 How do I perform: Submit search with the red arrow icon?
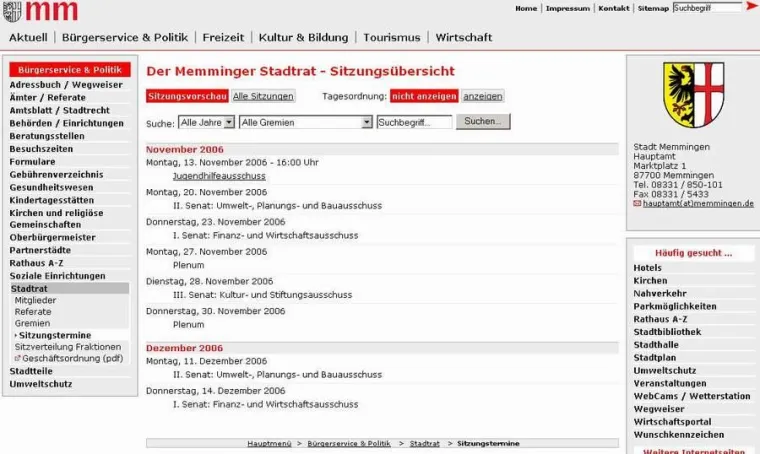pyautogui.click(x=751, y=6)
